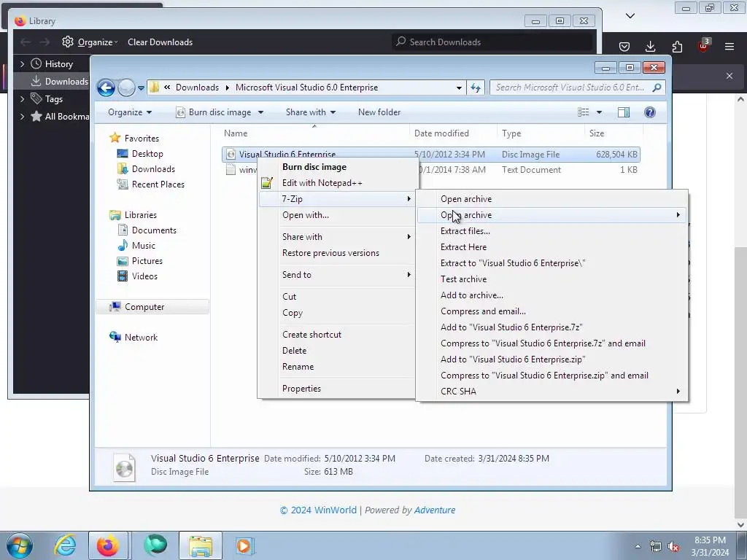Switch to Firefox on the taskbar
The image size is (747, 560).
coord(108,545)
